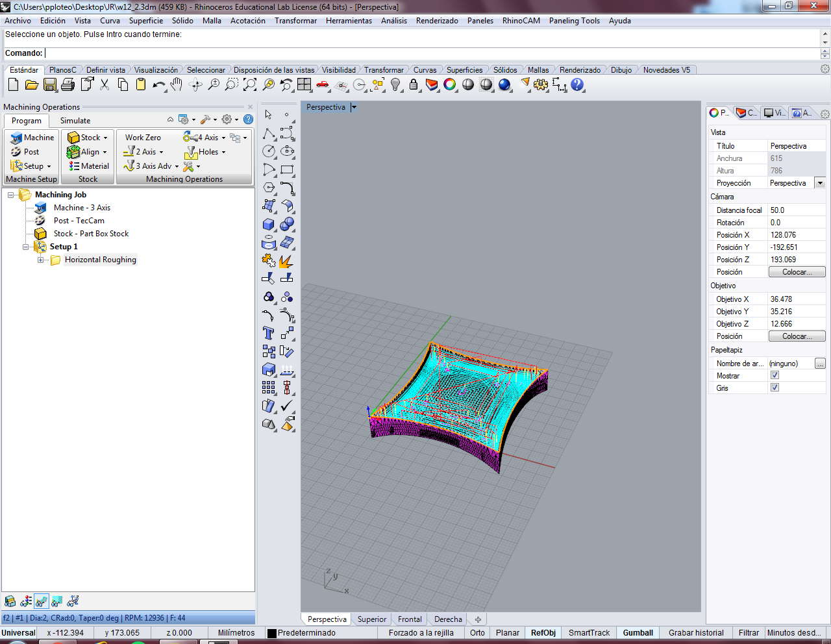Click the Print icon in toolbar
The image size is (831, 644).
click(68, 84)
